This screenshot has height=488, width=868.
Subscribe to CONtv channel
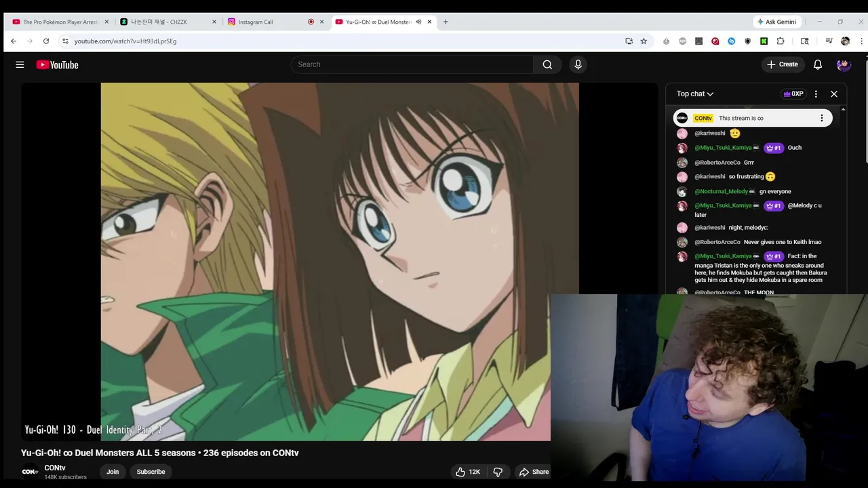(x=151, y=472)
